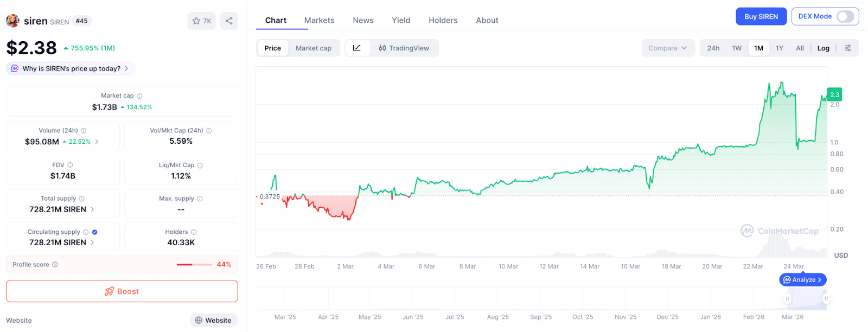The width and height of the screenshot is (868, 332).
Task: Click Market cap info icon
Action: pos(139,96)
